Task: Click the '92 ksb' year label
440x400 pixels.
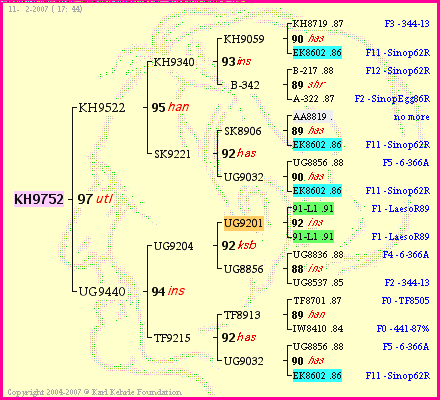Action: point(239,246)
